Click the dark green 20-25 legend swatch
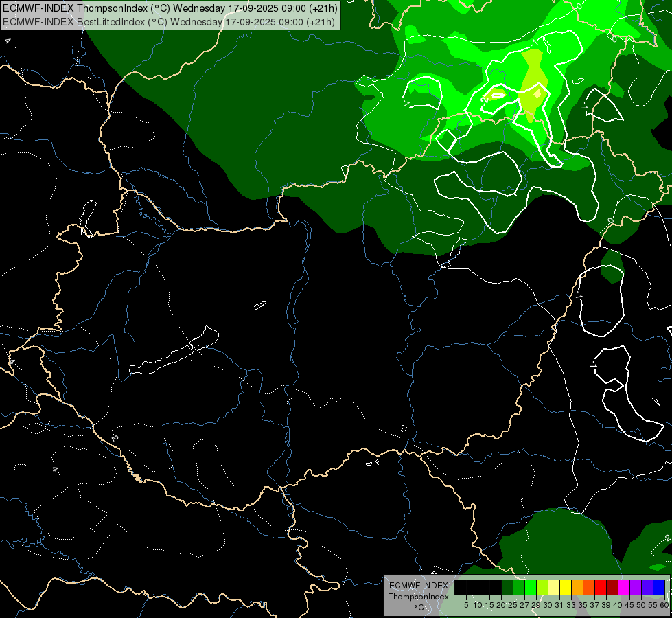This screenshot has width=672, height=618. 507,587
